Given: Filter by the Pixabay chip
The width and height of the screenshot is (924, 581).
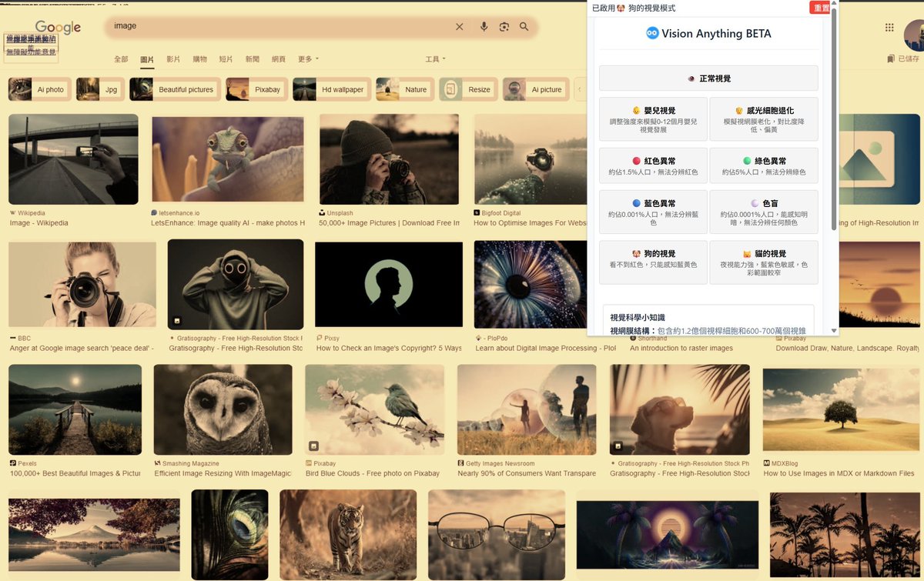Looking at the screenshot, I should pyautogui.click(x=256, y=89).
